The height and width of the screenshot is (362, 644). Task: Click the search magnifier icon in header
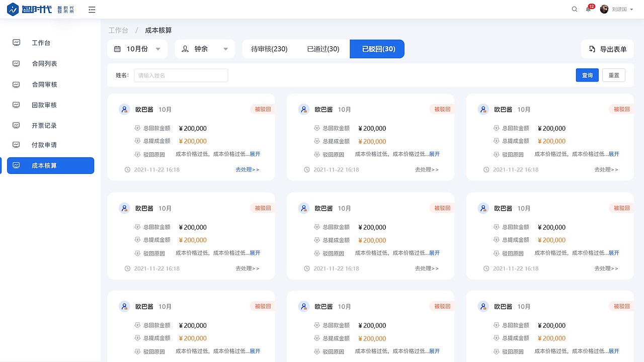point(575,9)
